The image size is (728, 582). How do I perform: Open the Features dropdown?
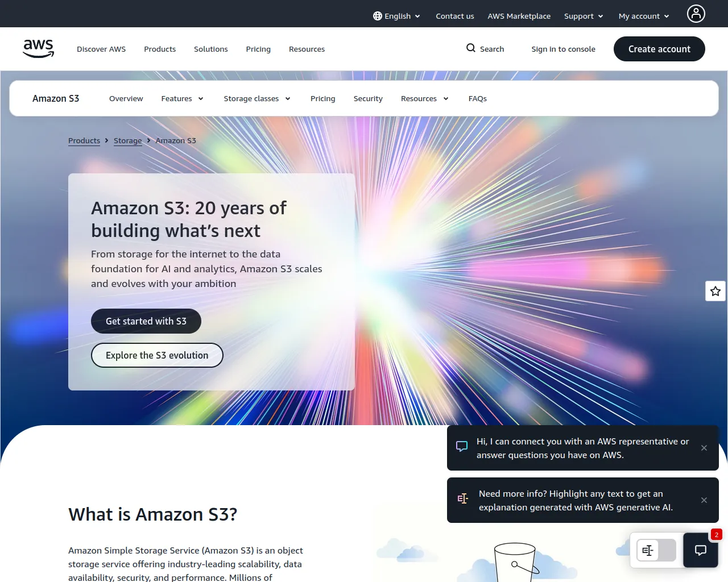pos(182,98)
